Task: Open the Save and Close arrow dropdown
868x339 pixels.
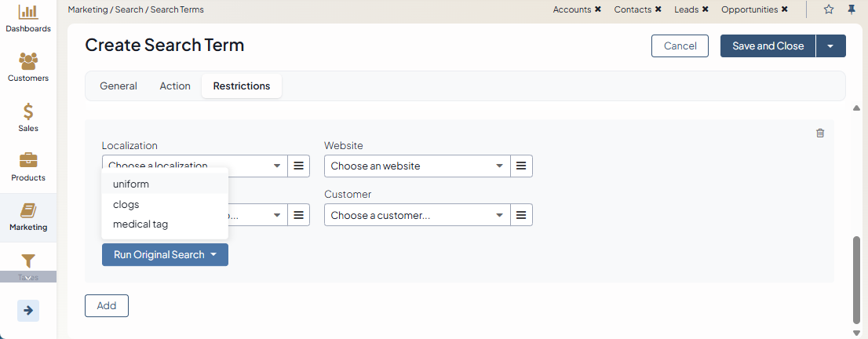Action: [x=830, y=46]
